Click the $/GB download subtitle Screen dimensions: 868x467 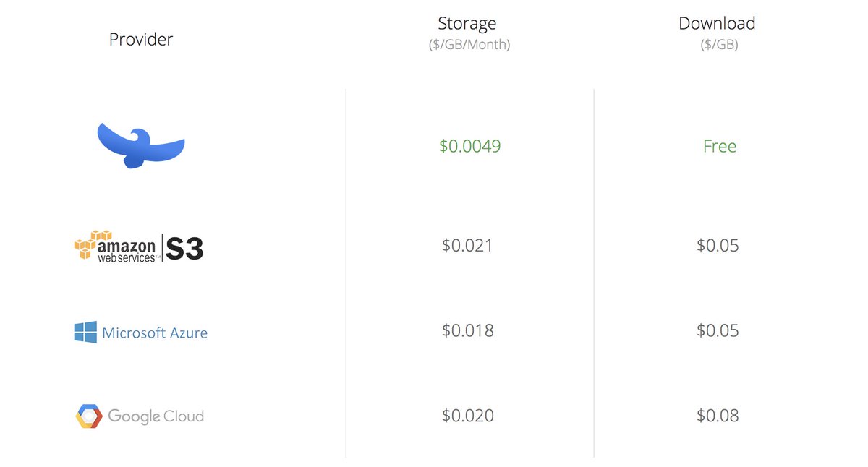tap(718, 45)
